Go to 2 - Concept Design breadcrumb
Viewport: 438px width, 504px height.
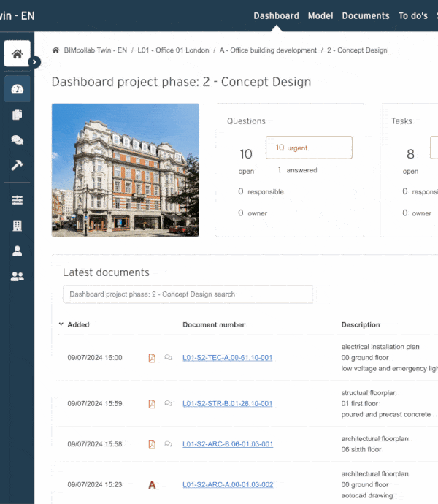(357, 50)
